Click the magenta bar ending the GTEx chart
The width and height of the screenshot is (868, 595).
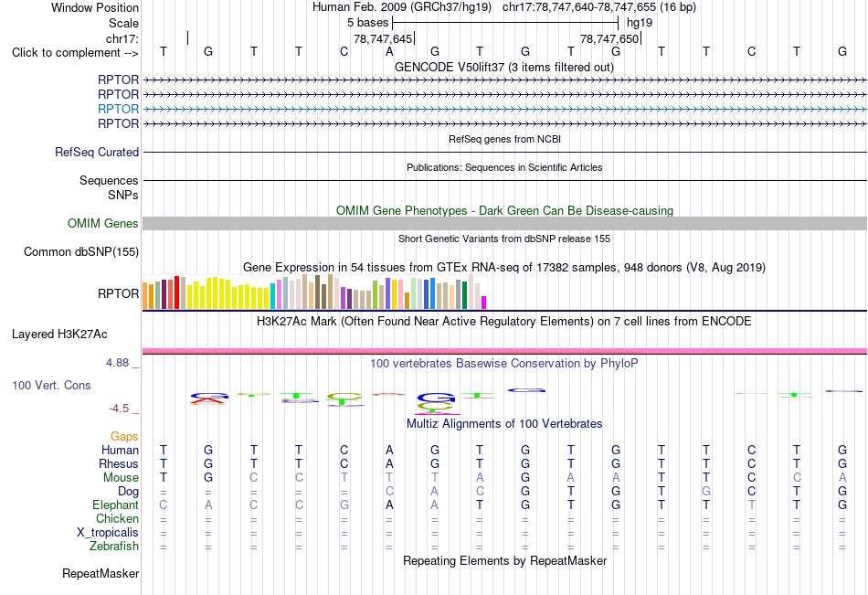coord(484,303)
